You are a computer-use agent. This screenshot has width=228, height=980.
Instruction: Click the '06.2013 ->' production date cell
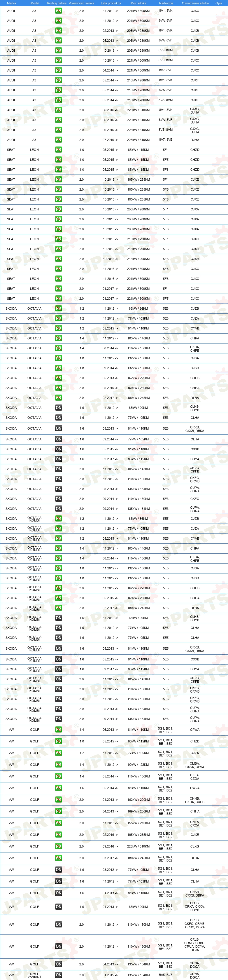click(x=110, y=730)
